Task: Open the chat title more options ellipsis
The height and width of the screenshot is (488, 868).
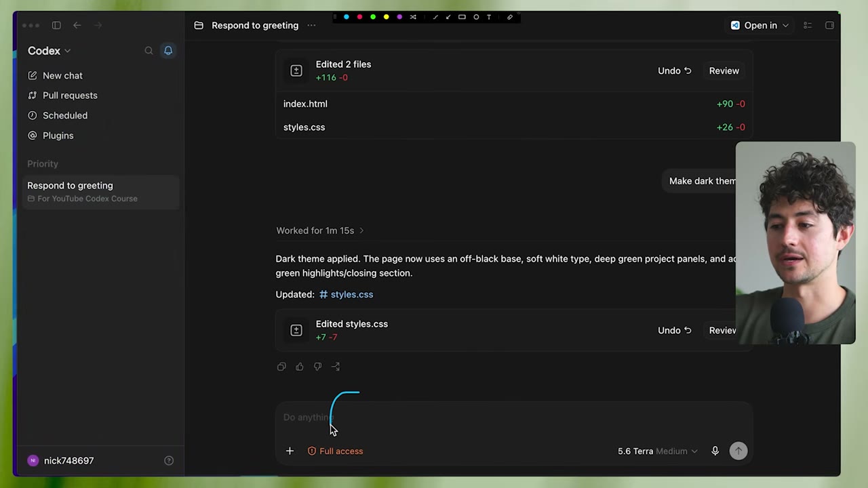Action: pyautogui.click(x=311, y=25)
